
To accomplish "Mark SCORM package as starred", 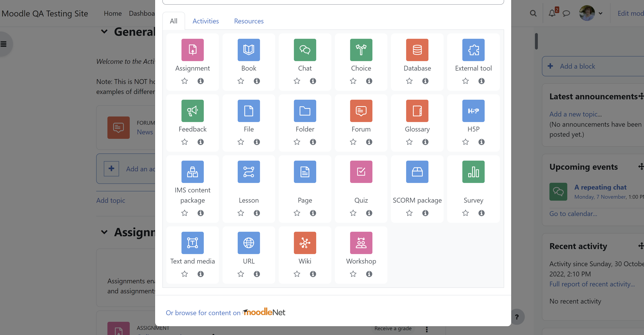I will click(409, 213).
